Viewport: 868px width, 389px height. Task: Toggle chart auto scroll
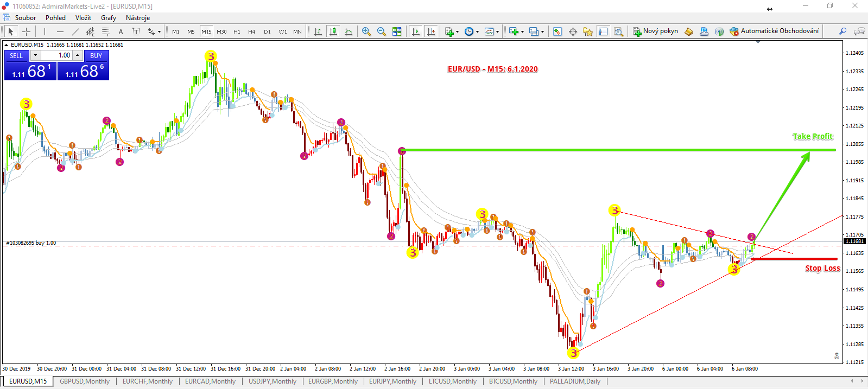coord(416,31)
